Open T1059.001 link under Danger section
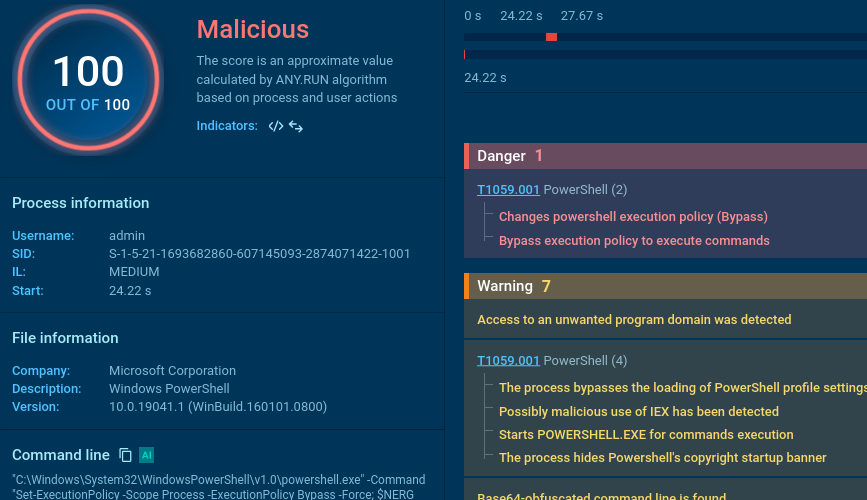The height and width of the screenshot is (500, 867). [x=508, y=190]
